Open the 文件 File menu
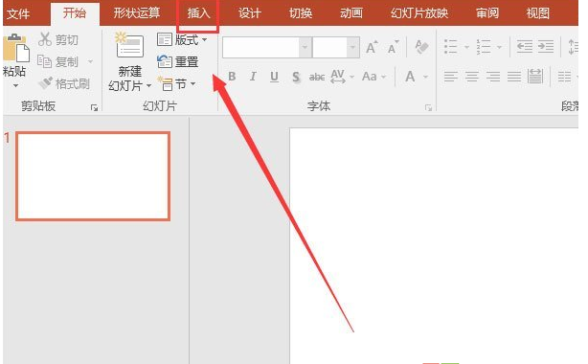 click(x=18, y=14)
